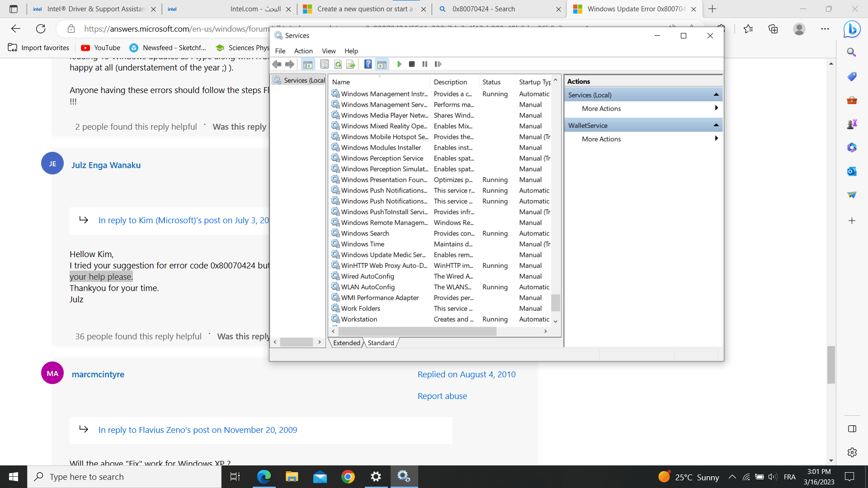Open the Bing chat icon in Edge sidebar
The image size is (868, 488).
(x=852, y=29)
